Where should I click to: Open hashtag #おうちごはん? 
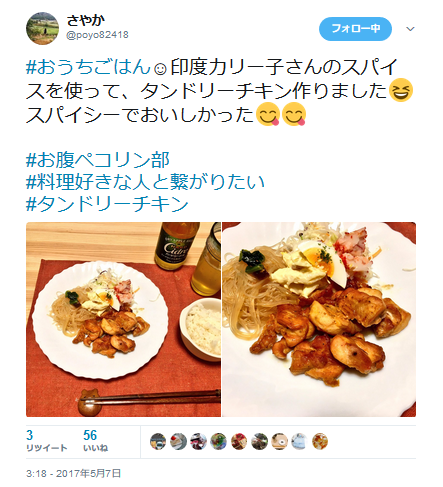[88, 67]
